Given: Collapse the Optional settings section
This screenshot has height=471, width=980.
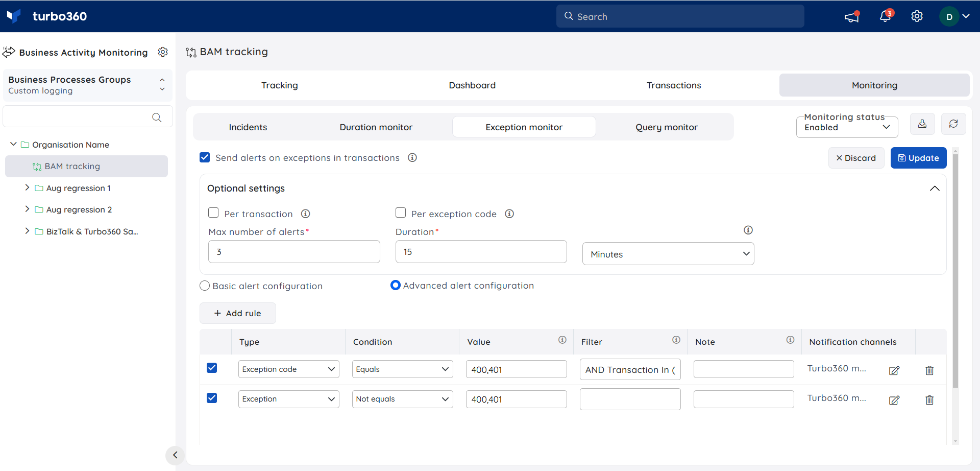Looking at the screenshot, I should coord(934,189).
